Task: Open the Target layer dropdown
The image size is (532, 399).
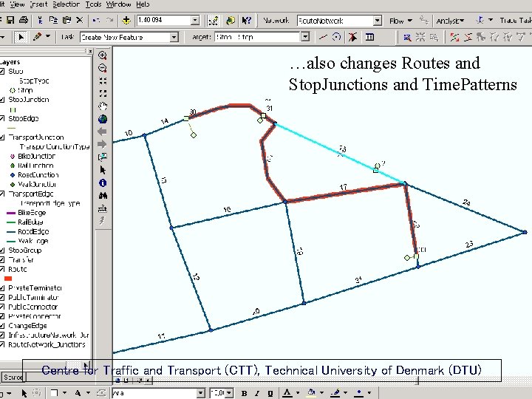Action: pyautogui.click(x=305, y=37)
